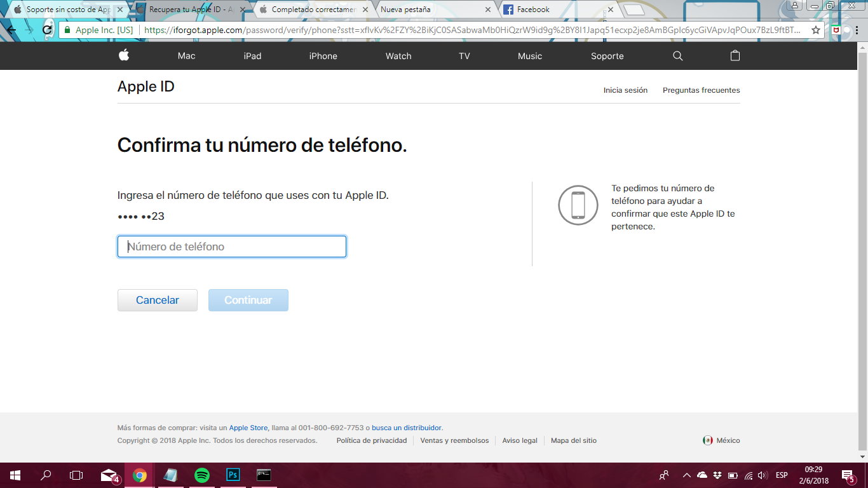Click the OneDrive cloud tray icon
This screenshot has height=488, width=868.
702,475
